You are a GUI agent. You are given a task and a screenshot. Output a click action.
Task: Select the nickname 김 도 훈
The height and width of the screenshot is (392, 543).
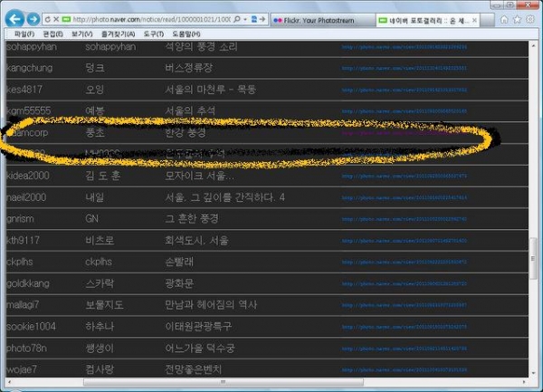103,176
